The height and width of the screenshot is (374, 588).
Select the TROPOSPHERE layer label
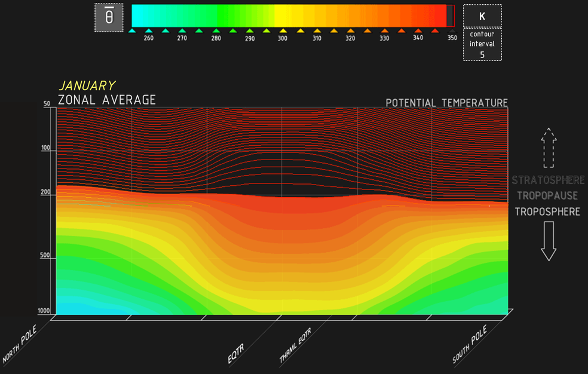(547, 211)
